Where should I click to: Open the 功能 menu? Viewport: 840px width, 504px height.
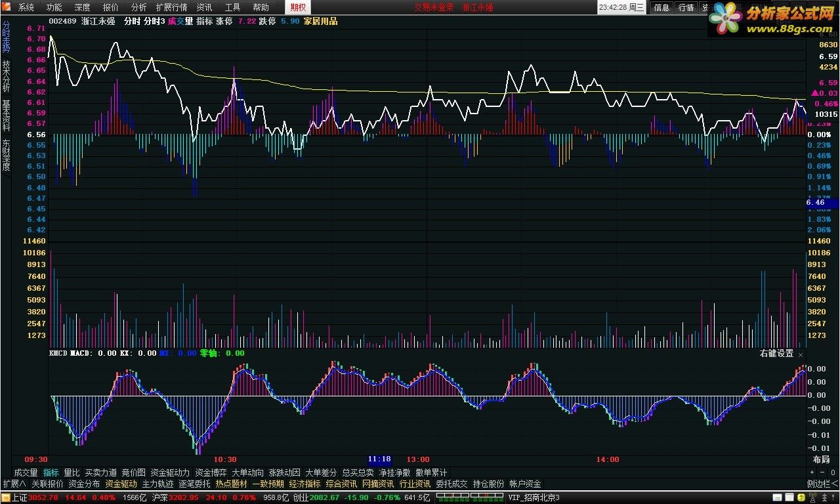click(x=54, y=8)
